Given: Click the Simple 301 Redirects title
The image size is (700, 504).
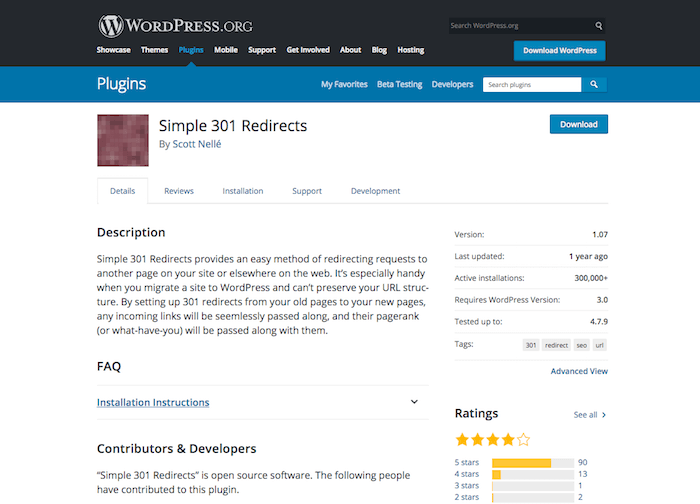Looking at the screenshot, I should 233,126.
